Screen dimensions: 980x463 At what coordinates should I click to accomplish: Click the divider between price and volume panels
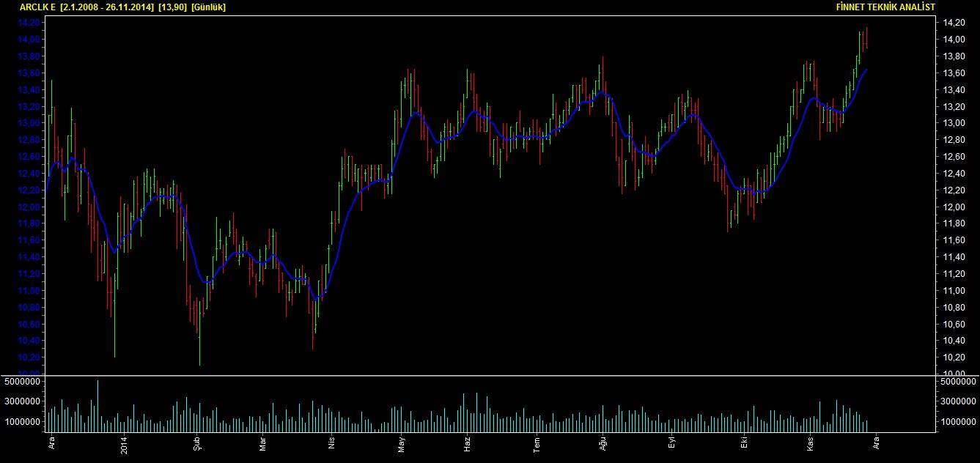pyautogui.click(x=490, y=376)
